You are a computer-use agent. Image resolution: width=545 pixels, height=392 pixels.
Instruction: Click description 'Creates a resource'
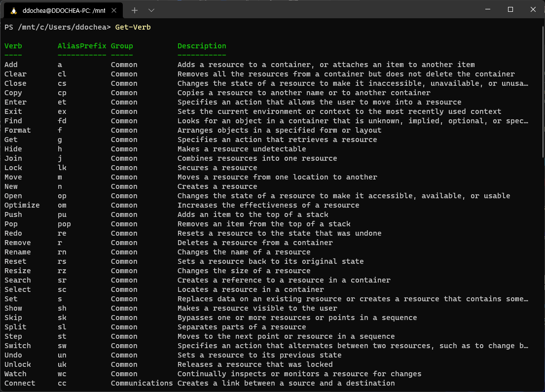click(x=217, y=186)
